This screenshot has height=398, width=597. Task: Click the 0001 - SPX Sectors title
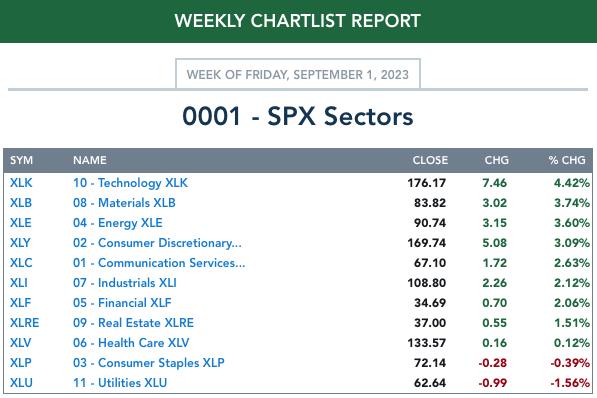298,116
